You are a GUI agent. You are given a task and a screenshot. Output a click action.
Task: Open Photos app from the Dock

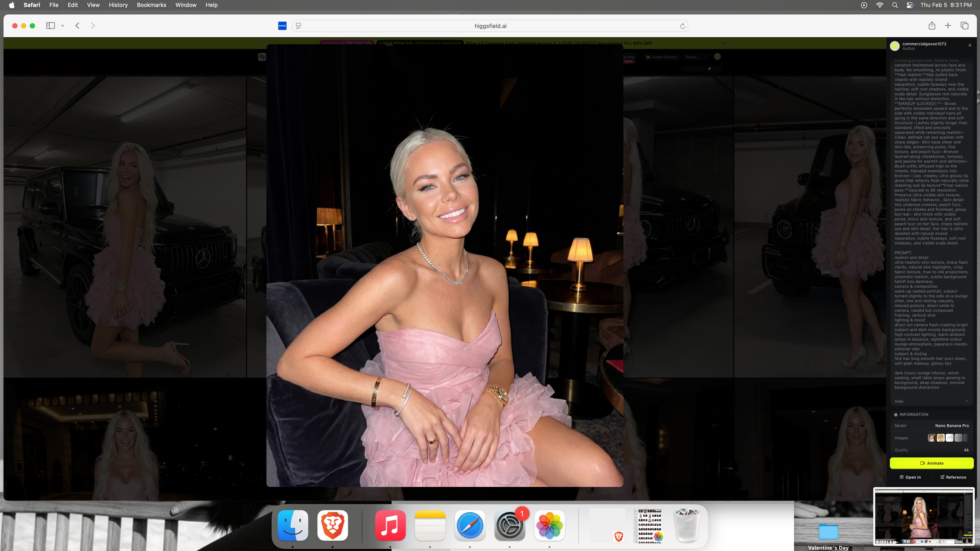549,525
